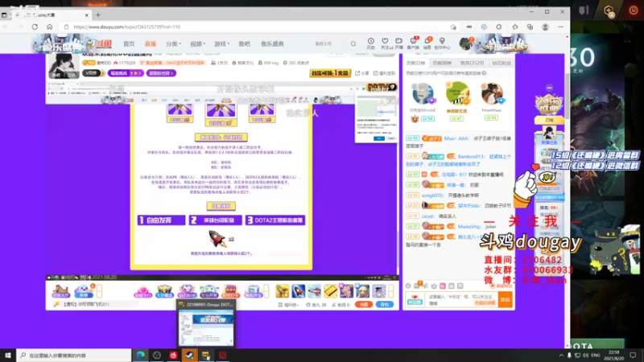Open NetEase Music red taskbar icon
The image size is (644, 362).
click(173, 355)
